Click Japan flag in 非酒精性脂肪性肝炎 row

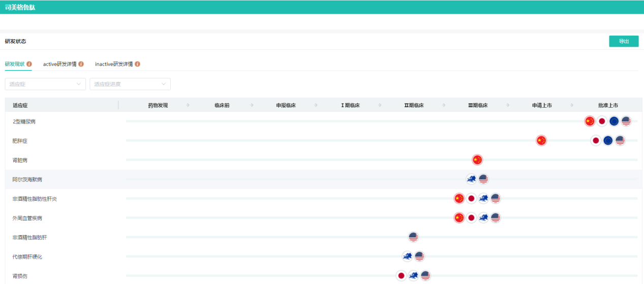point(471,198)
